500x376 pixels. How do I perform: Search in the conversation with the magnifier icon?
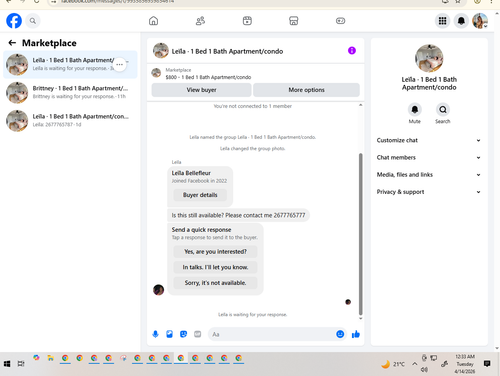[443, 110]
